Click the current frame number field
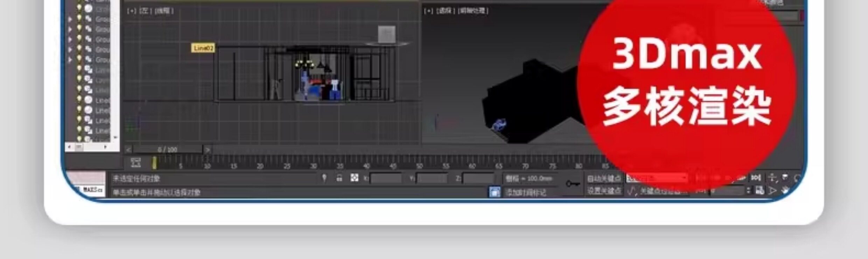 pyautogui.click(x=727, y=191)
